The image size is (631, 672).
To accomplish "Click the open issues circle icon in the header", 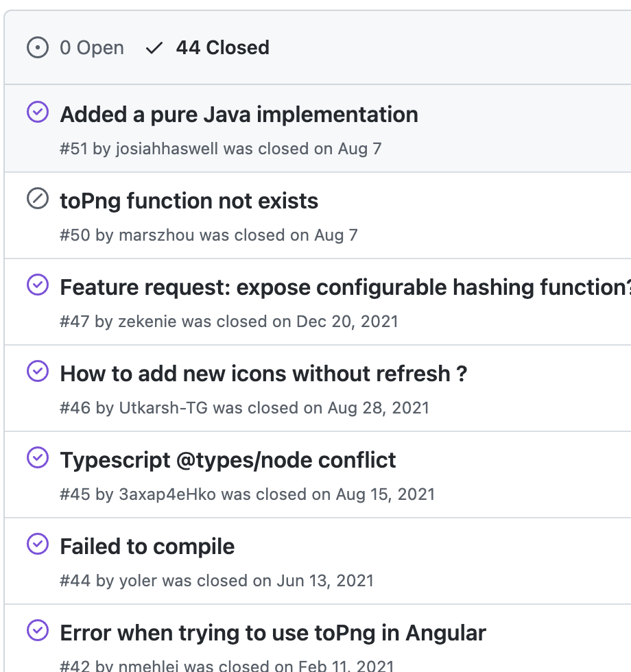I will pos(37,48).
